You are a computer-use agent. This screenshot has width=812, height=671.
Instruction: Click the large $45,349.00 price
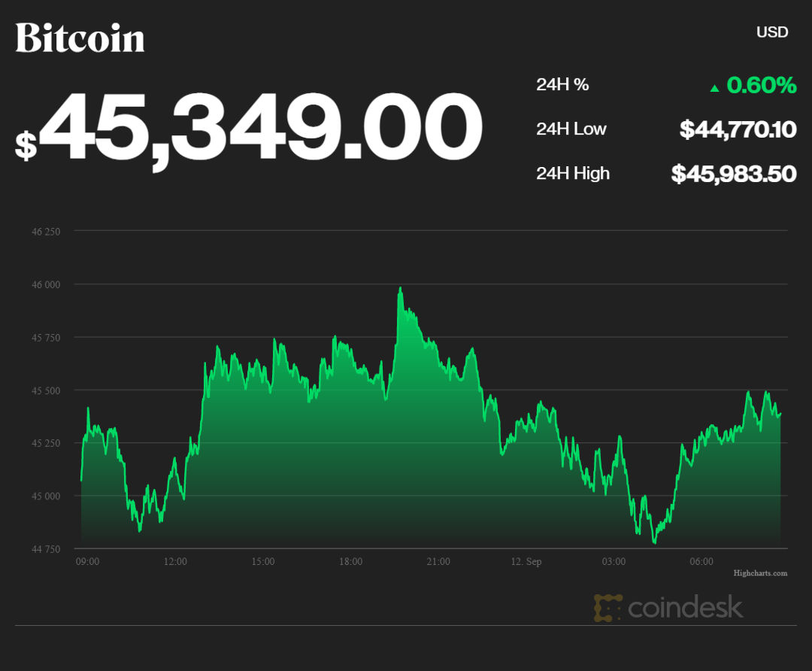point(260,128)
